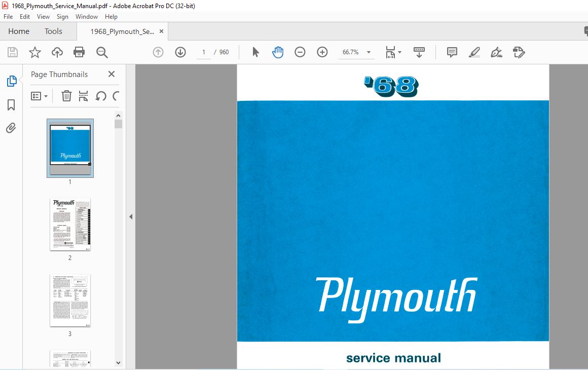Open the View menu

point(43,17)
